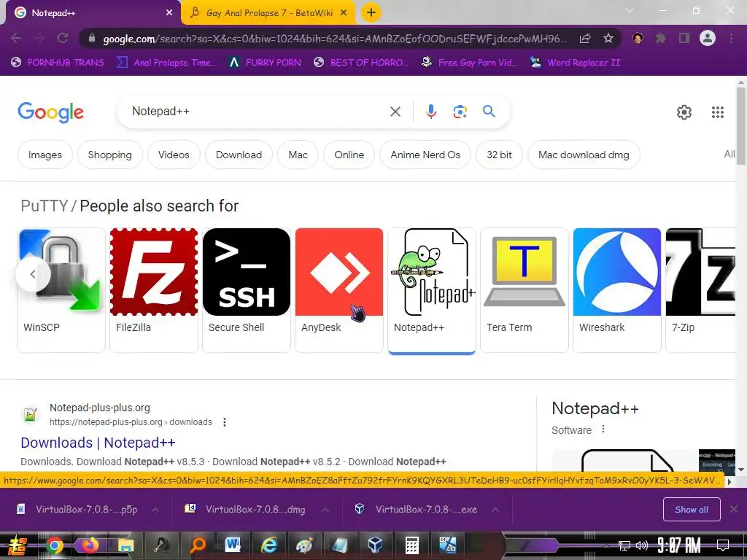Select the Download filter chip
The height and width of the screenshot is (560, 747).
point(239,155)
